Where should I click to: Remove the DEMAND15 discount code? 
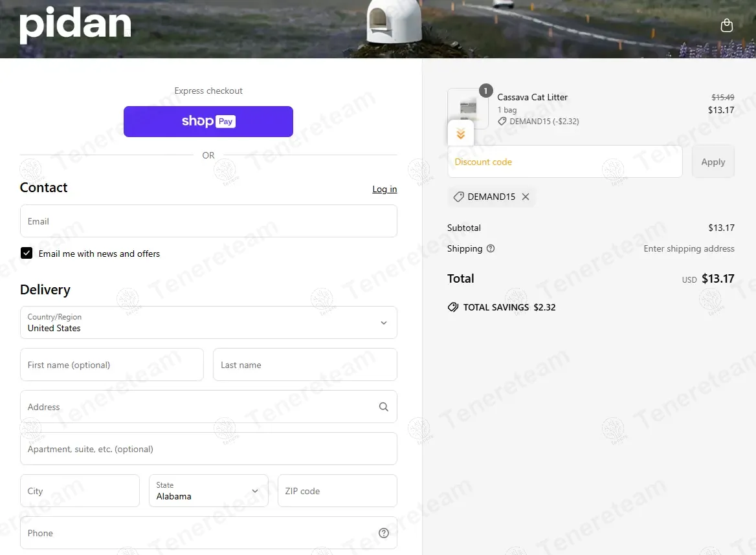[x=526, y=197]
